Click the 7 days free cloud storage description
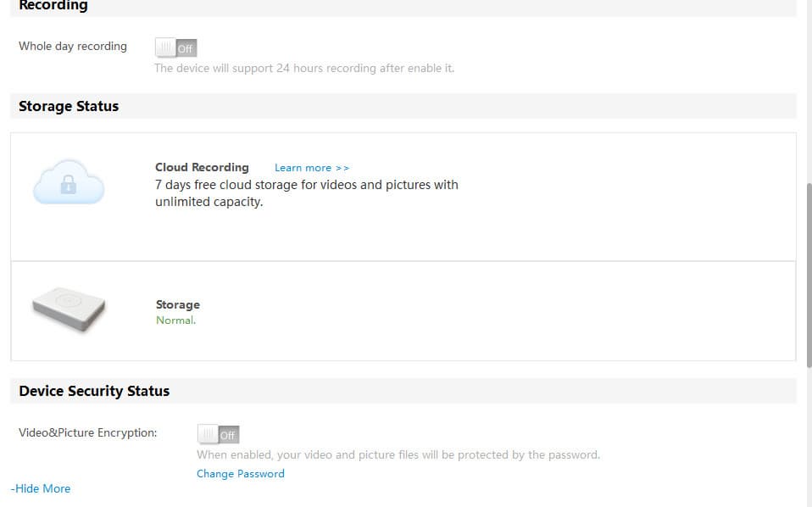The image size is (812, 507). [306, 193]
